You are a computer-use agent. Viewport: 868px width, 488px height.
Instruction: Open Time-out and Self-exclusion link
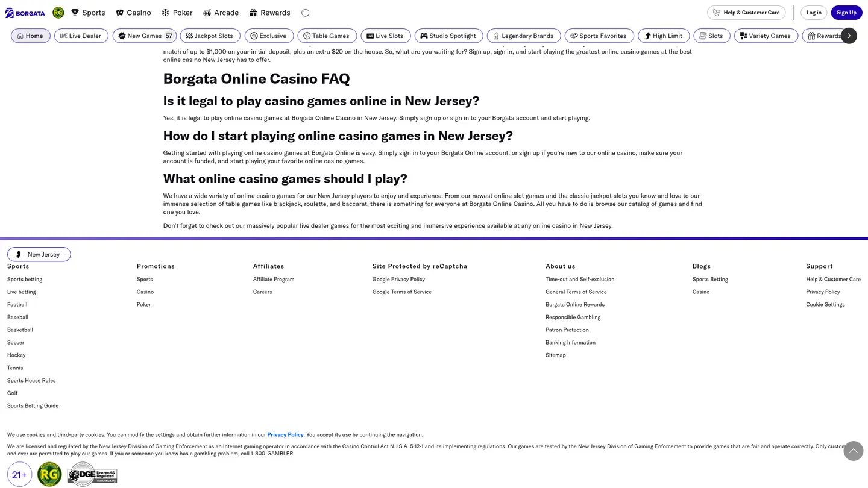[x=580, y=279]
